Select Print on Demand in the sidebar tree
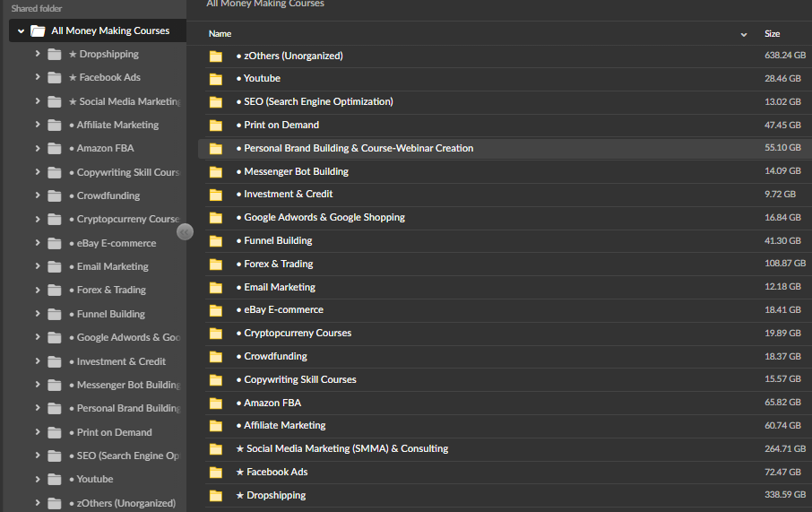 [115, 432]
